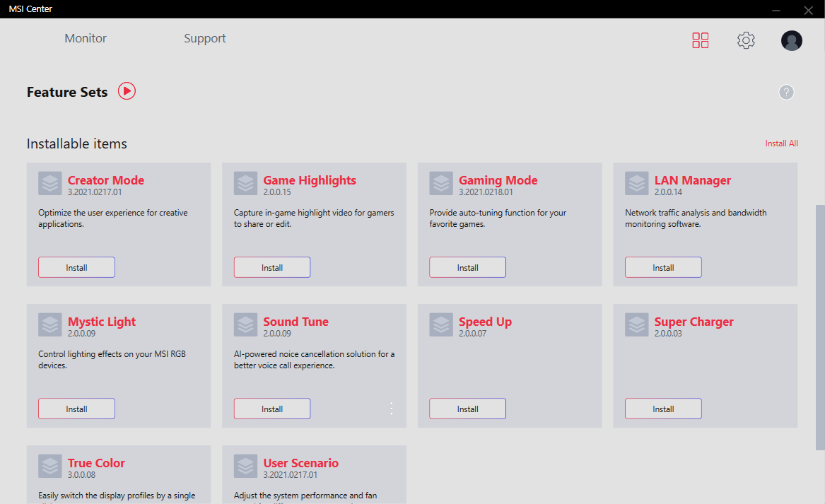Select the Game Highlights title
The width and height of the screenshot is (825, 504).
point(310,180)
